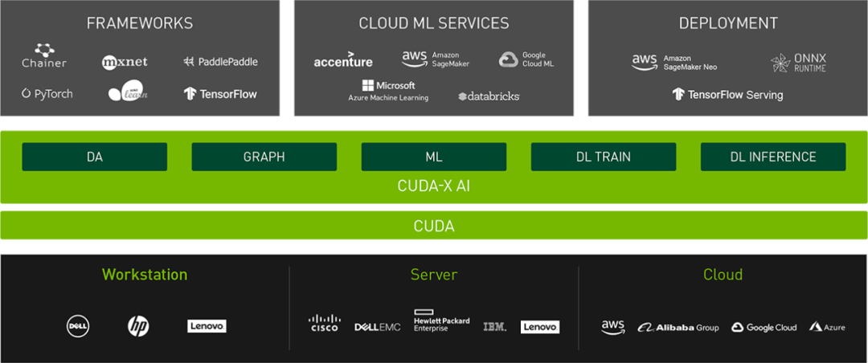Select the CLOUD ML SERVICES heading
This screenshot has height=363, width=868.
434,23
